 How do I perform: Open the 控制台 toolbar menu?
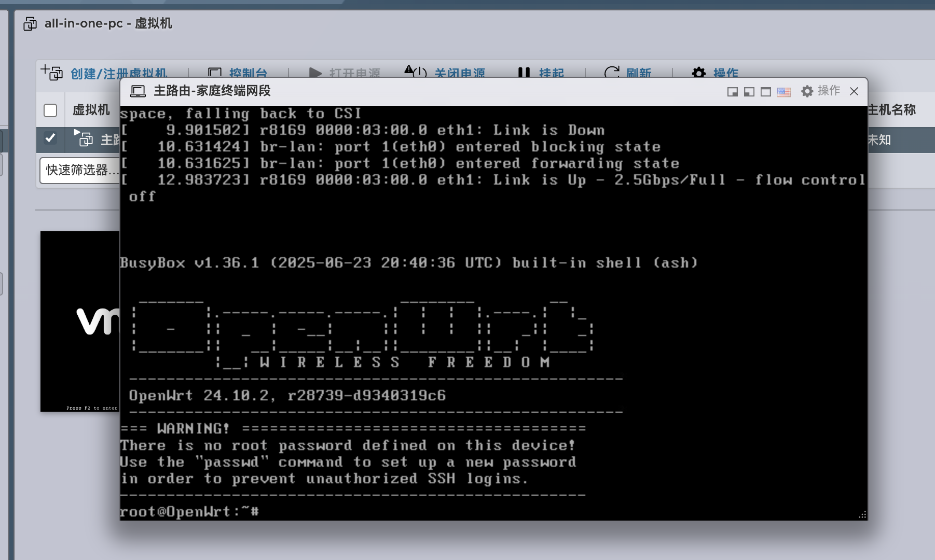[x=249, y=73]
